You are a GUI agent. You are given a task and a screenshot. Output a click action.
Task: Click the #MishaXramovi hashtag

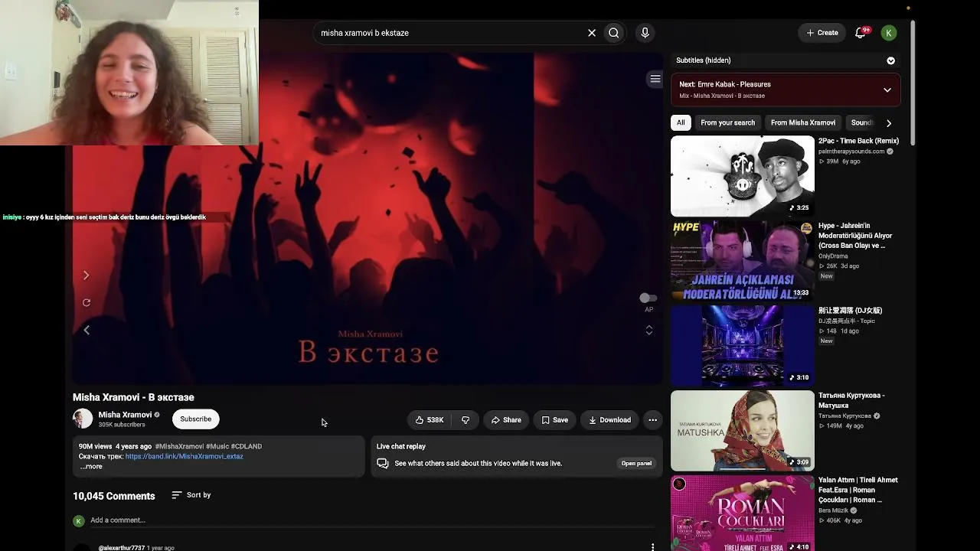click(179, 446)
